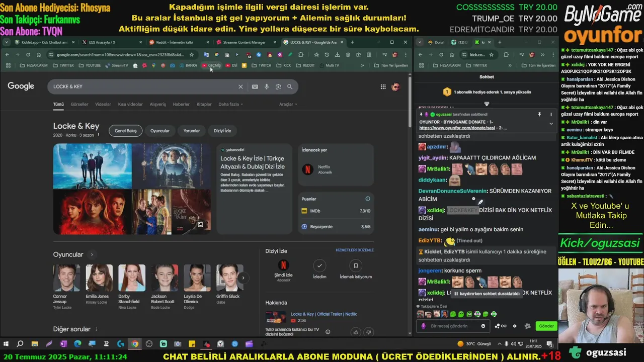Like the TV show with thumbs up
Viewport: 644px width, 362px height.
tap(356, 332)
